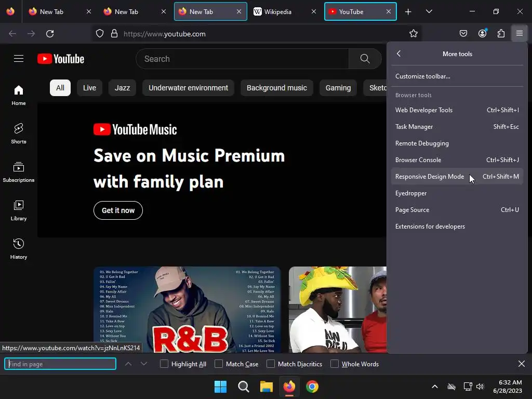Click the YouTube Search input field
Image resolution: width=532 pixels, height=399 pixels.
coord(242,59)
